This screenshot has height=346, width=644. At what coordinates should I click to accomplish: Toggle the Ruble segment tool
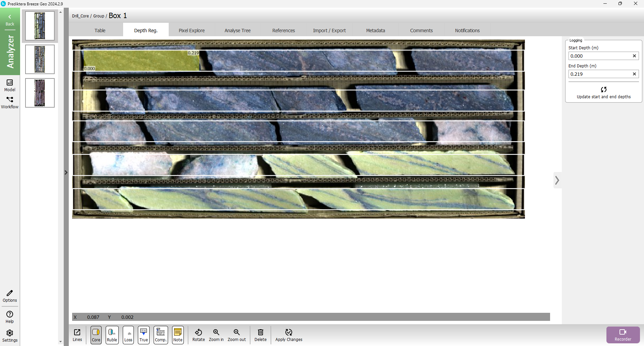tap(112, 335)
